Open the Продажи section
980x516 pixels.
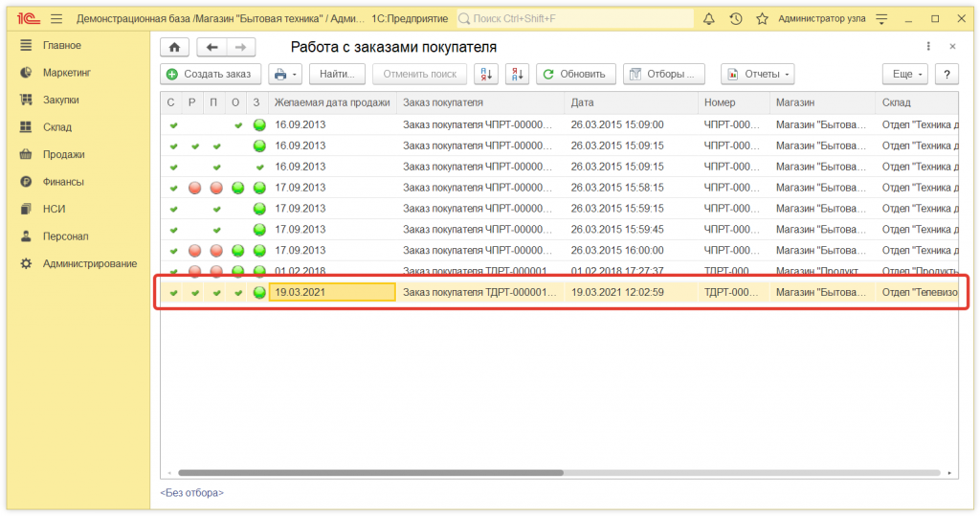point(63,154)
